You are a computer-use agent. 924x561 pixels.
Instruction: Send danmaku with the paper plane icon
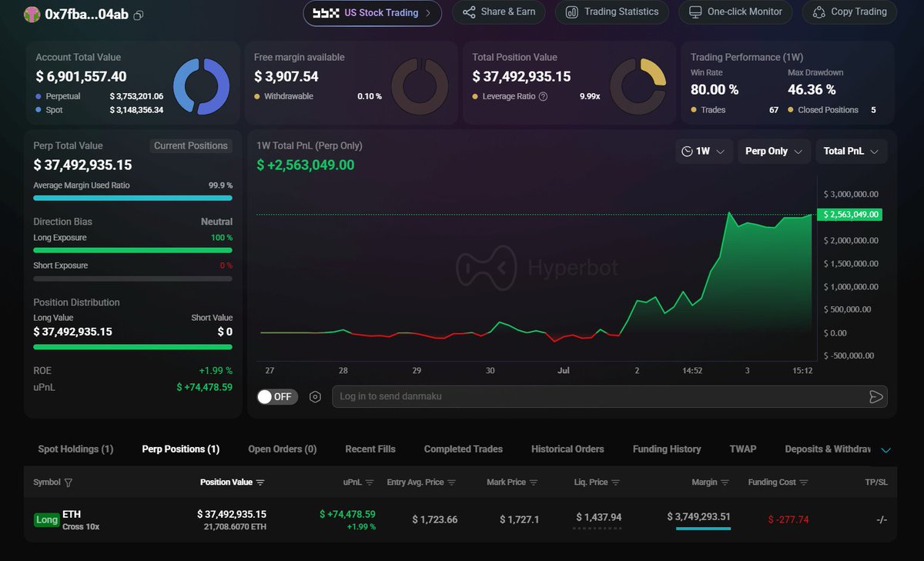875,397
